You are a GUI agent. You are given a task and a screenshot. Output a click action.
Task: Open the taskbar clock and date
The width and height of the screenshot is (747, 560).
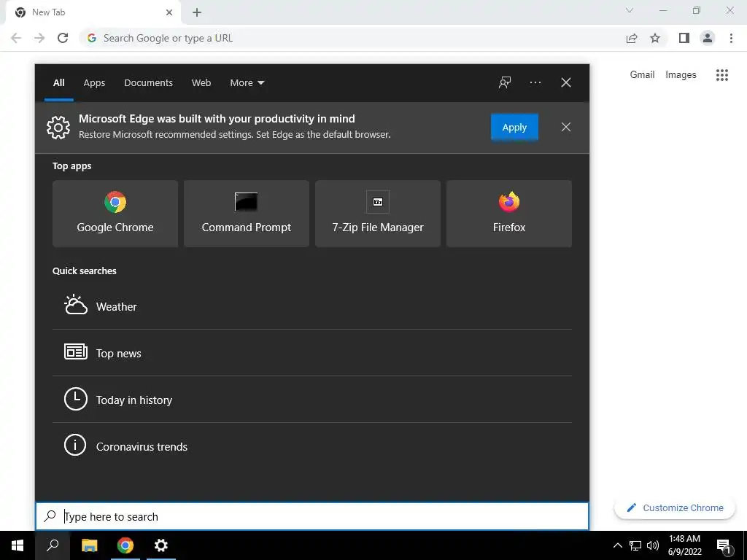(684, 545)
